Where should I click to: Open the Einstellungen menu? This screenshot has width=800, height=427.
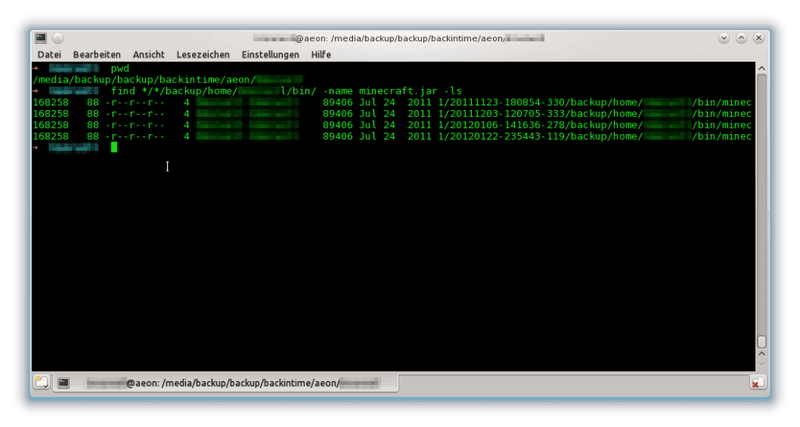(270, 54)
